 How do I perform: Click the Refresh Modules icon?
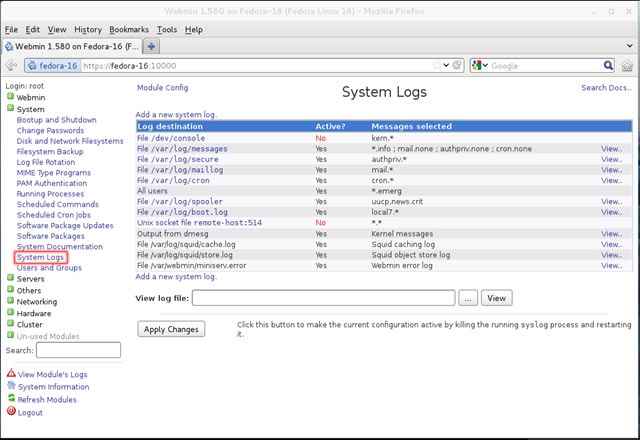pyautogui.click(x=11, y=398)
